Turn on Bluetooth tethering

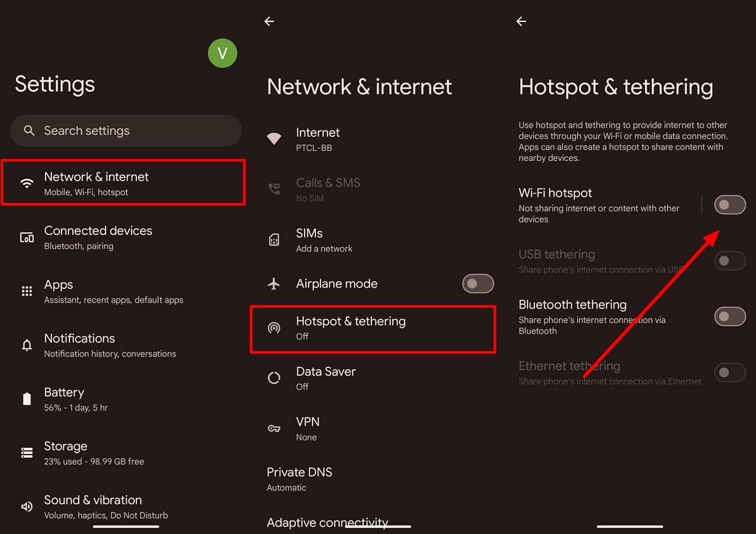[x=729, y=316]
